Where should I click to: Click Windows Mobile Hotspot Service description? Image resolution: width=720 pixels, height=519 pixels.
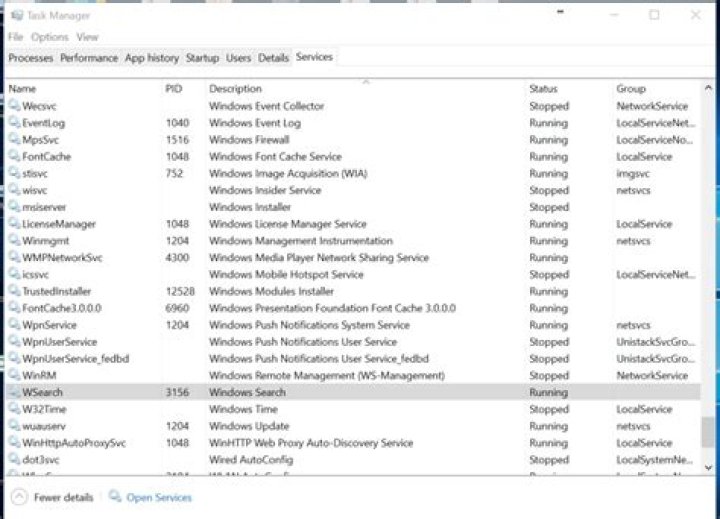[x=286, y=275]
